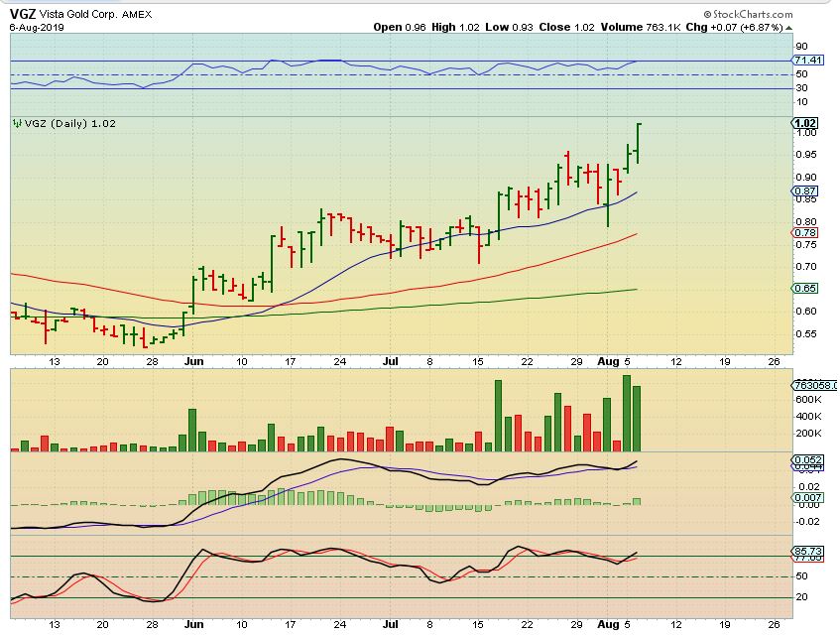This screenshot has height=636, width=840.
Task: Click the 6-Aug-2019 date label
Action: pyautogui.click(x=37, y=28)
